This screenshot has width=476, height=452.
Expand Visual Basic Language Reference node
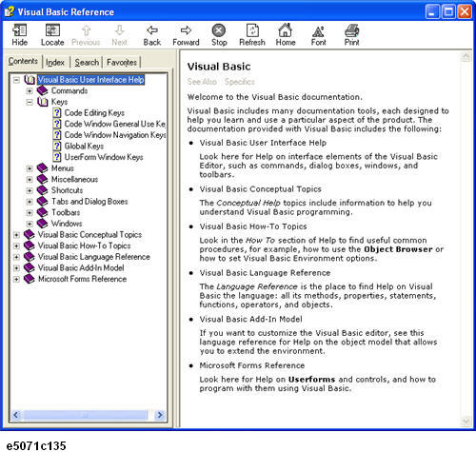click(16, 257)
